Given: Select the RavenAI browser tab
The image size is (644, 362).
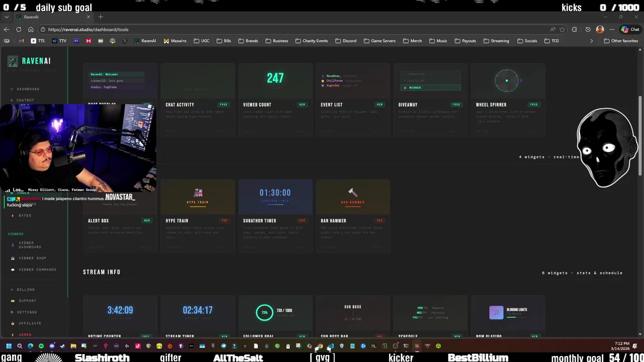Looking at the screenshot, I should pos(53,17).
